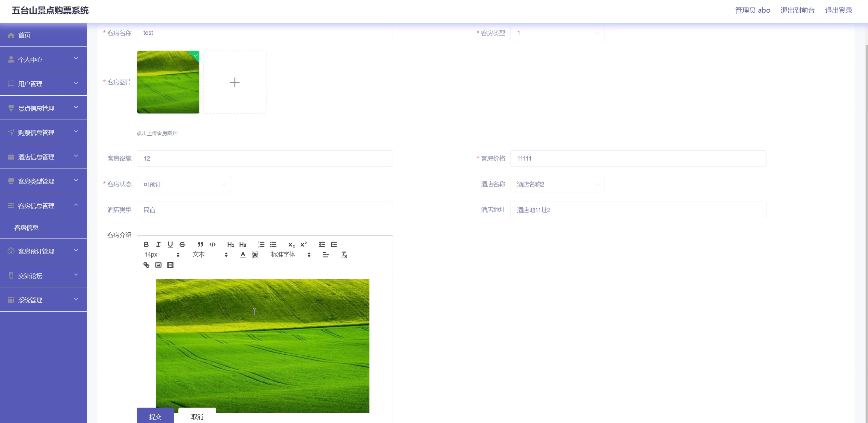Insert code block in the editor
This screenshot has width=868, height=423.
[x=213, y=244]
